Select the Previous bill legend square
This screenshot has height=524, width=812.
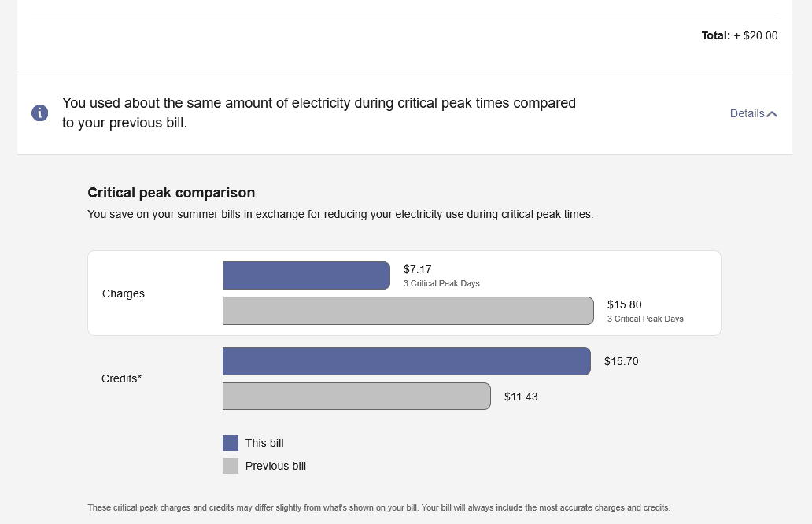(231, 465)
